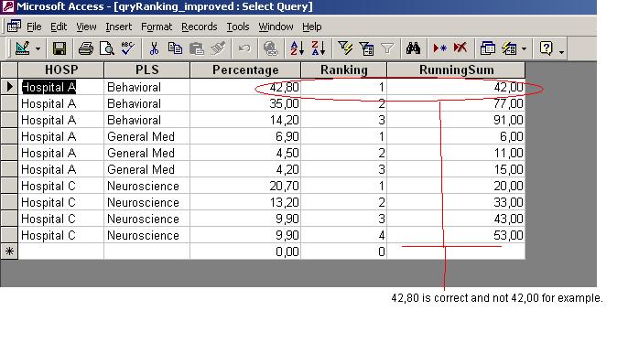Viewport: 628px width, 364px height.
Task: Click the Sort Descending Z-A icon
Action: pos(319,48)
